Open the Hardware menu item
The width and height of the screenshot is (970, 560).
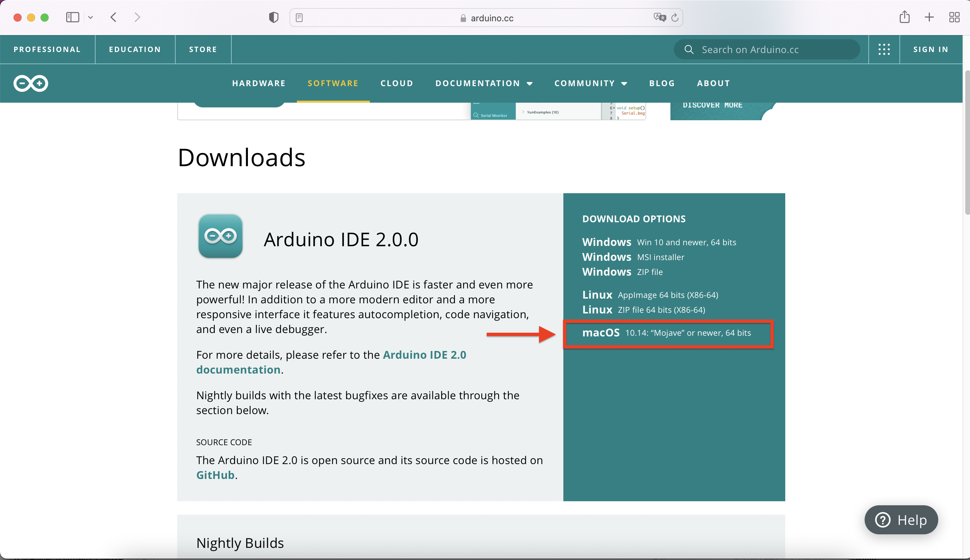[259, 83]
